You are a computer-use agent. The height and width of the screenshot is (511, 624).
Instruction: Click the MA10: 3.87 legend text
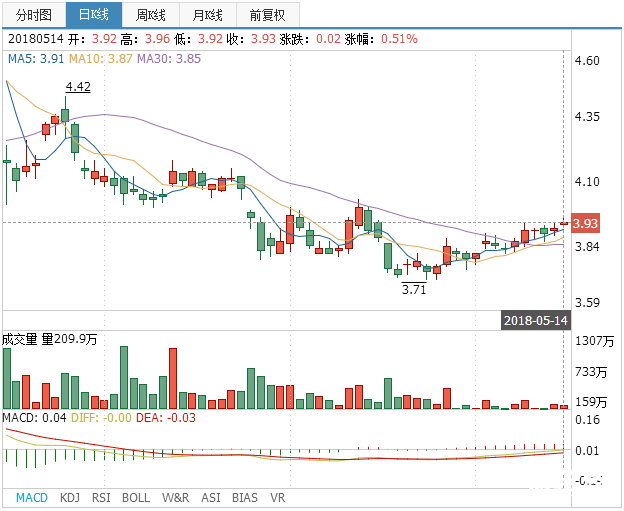tap(100, 59)
